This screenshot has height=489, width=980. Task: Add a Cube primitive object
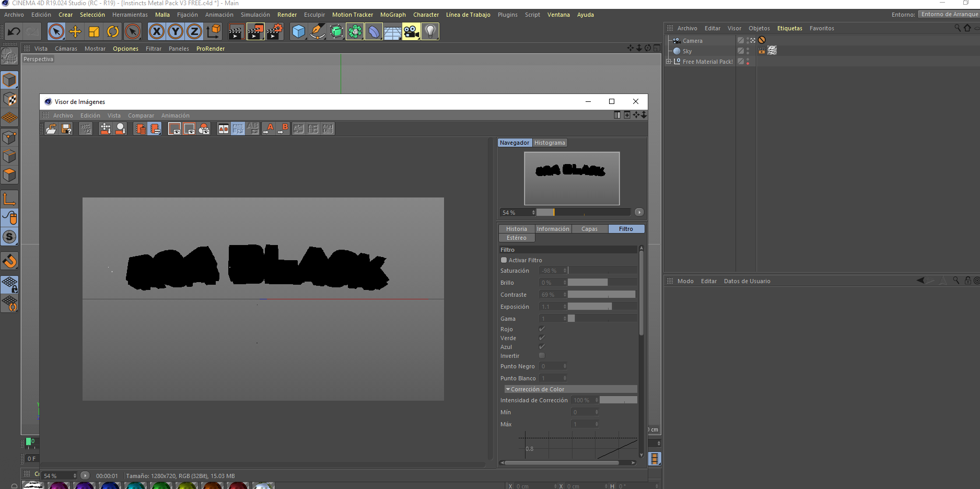[298, 32]
